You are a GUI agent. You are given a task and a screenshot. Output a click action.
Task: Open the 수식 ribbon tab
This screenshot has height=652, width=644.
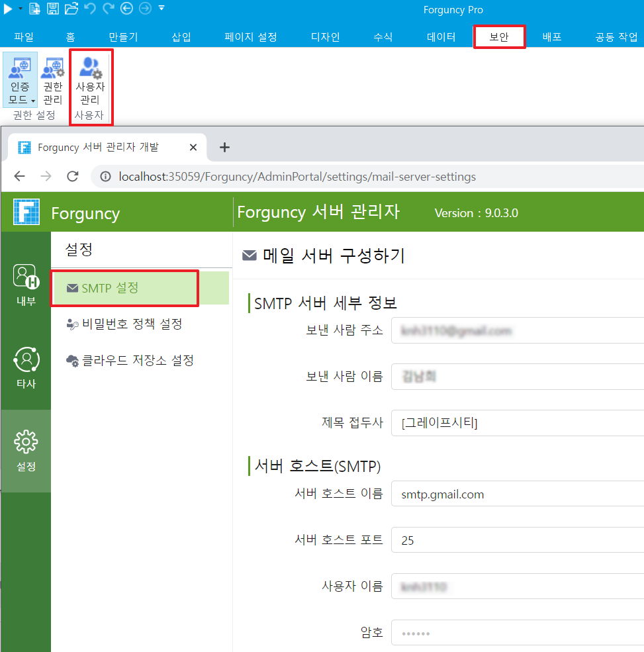coord(383,37)
